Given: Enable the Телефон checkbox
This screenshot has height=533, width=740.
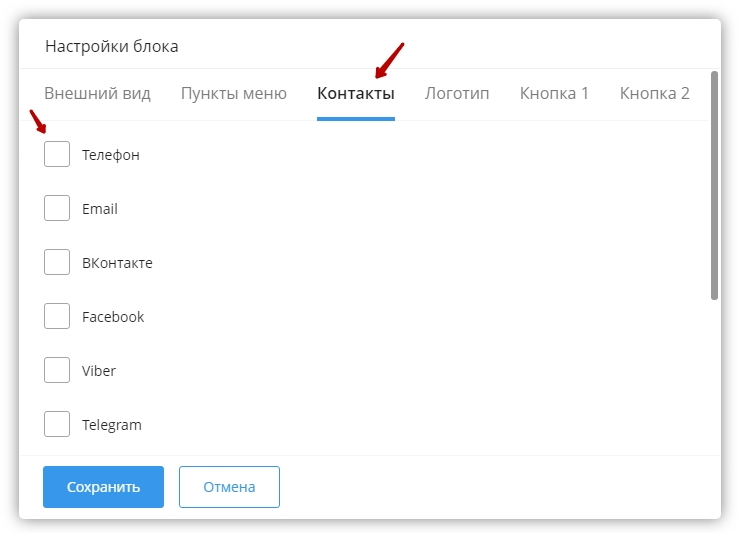Looking at the screenshot, I should pos(57,154).
